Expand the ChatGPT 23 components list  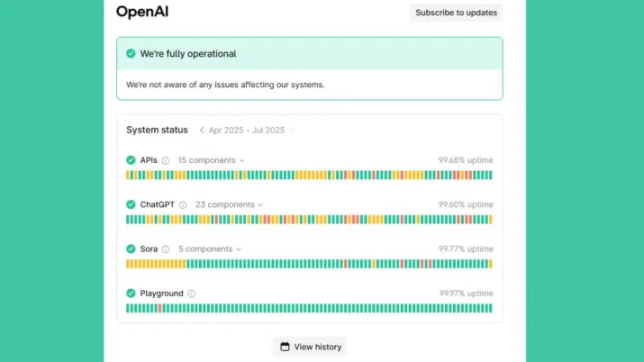tap(229, 204)
